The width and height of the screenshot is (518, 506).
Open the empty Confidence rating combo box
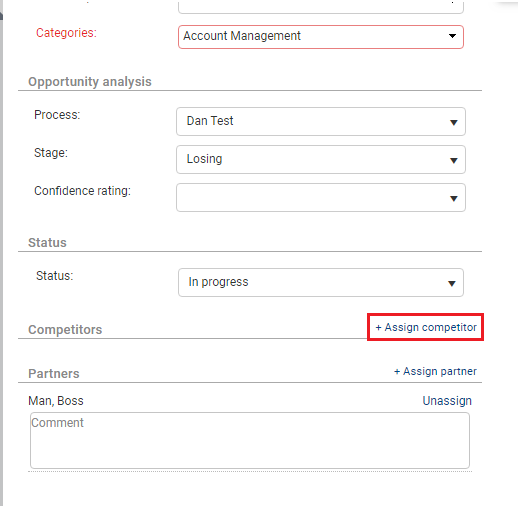321,197
